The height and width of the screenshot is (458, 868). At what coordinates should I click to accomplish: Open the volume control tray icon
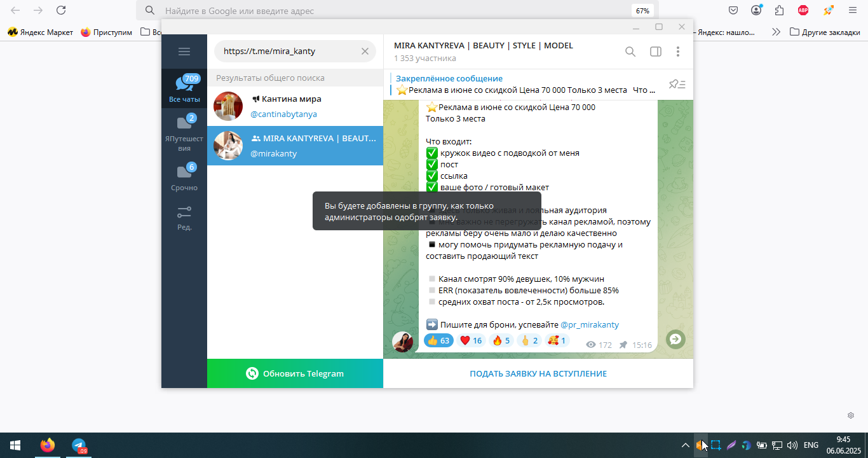pyautogui.click(x=792, y=445)
